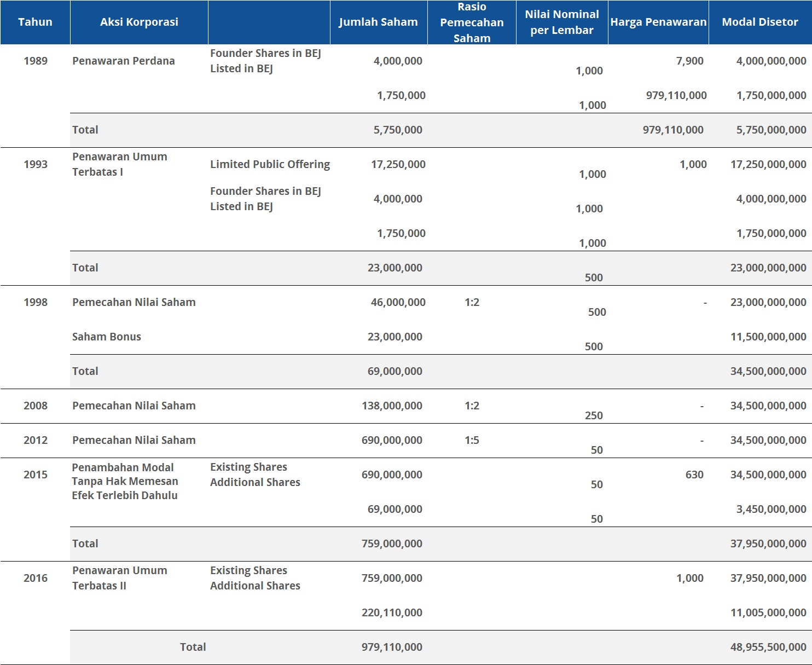The image size is (812, 665).
Task: Click the Jumlah Saham column header
Action: point(378,22)
